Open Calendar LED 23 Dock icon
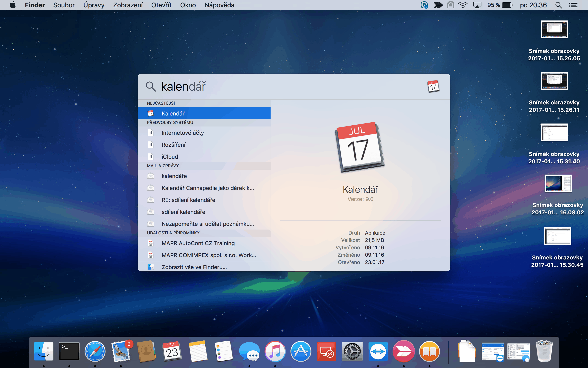This screenshot has width=588, height=368. tap(172, 351)
